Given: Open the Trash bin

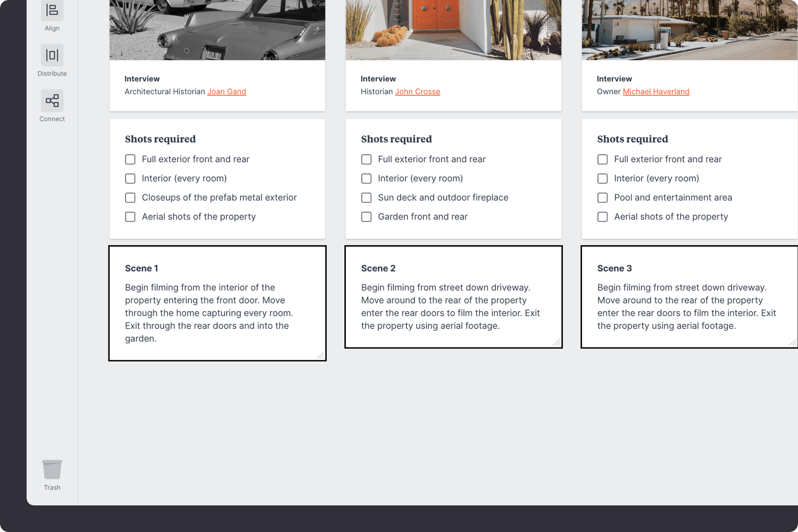Looking at the screenshot, I should [x=52, y=470].
